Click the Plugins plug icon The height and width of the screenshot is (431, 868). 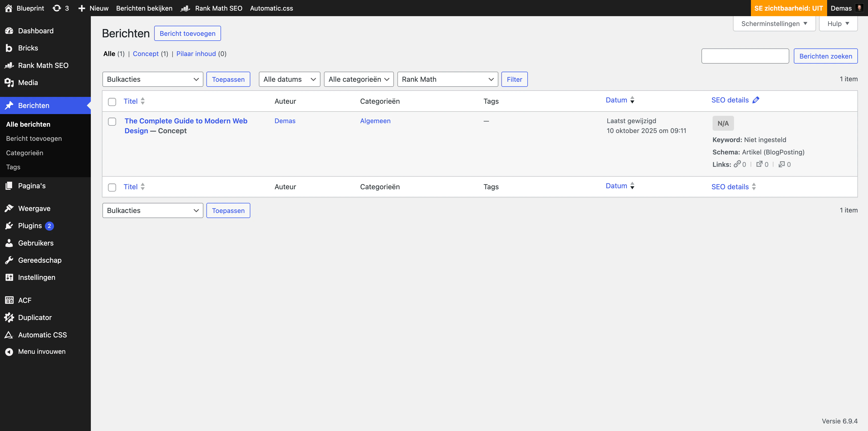pos(9,226)
